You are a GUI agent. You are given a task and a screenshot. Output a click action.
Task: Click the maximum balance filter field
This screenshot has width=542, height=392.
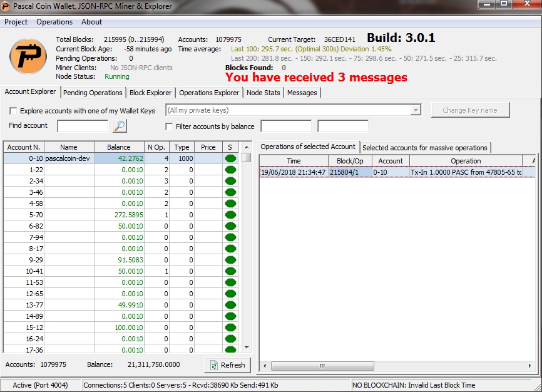pyautogui.click(x=343, y=126)
